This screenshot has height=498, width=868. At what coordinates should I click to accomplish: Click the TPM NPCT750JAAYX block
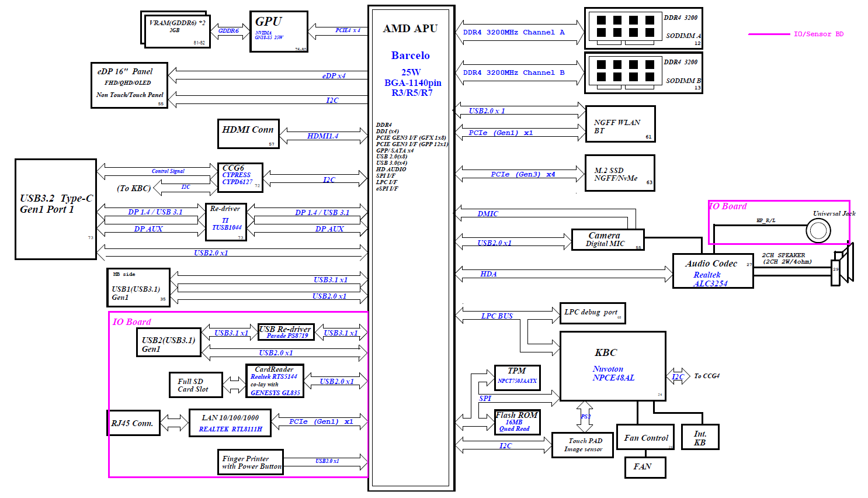[517, 377]
